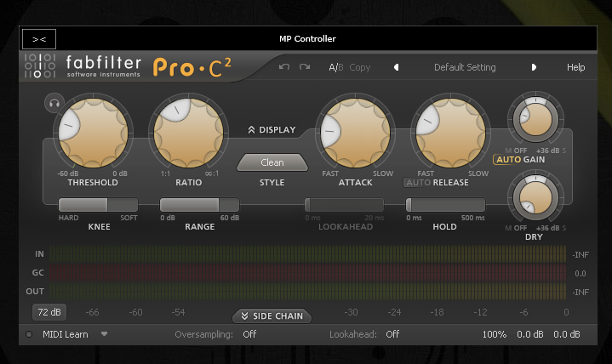Click the first 0.0 dB level value

tap(530, 334)
